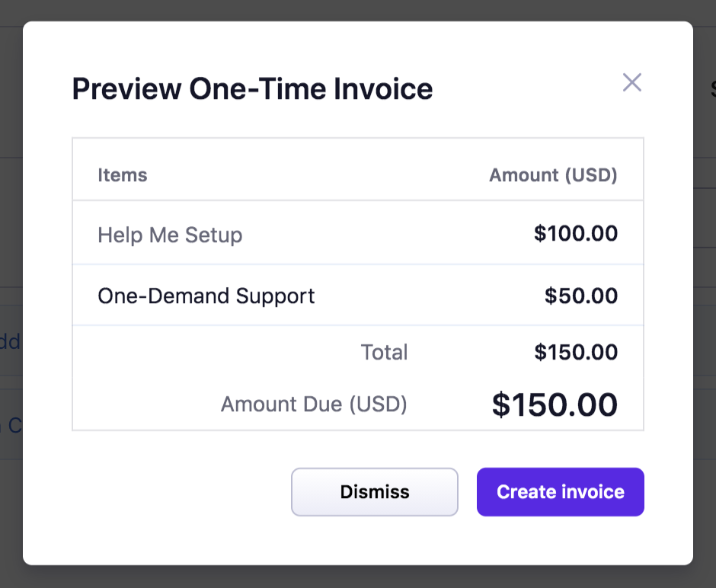The width and height of the screenshot is (716, 588).
Task: Select the One-Demand Support line item
Action: click(x=206, y=296)
